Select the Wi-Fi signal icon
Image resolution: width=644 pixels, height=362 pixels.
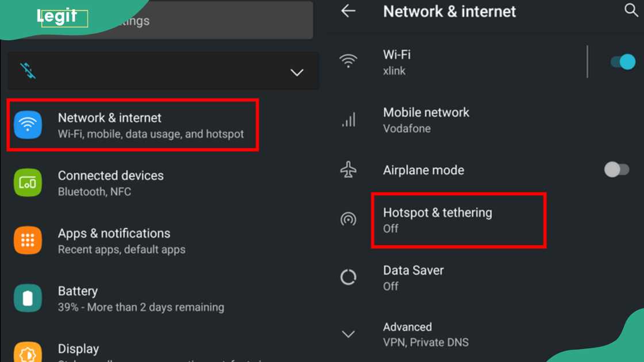(348, 60)
